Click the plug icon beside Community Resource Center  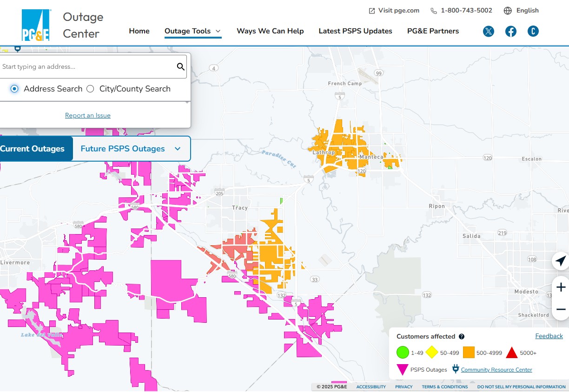click(x=456, y=370)
